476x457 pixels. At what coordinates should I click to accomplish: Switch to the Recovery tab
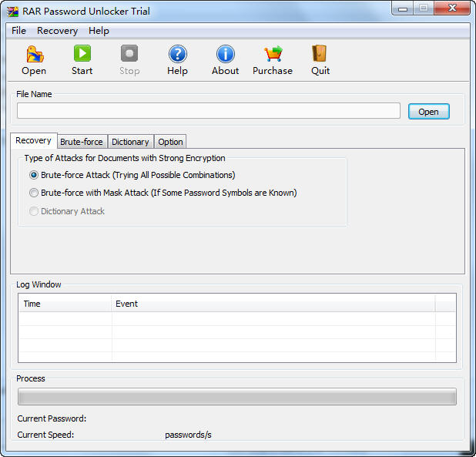[33, 140]
